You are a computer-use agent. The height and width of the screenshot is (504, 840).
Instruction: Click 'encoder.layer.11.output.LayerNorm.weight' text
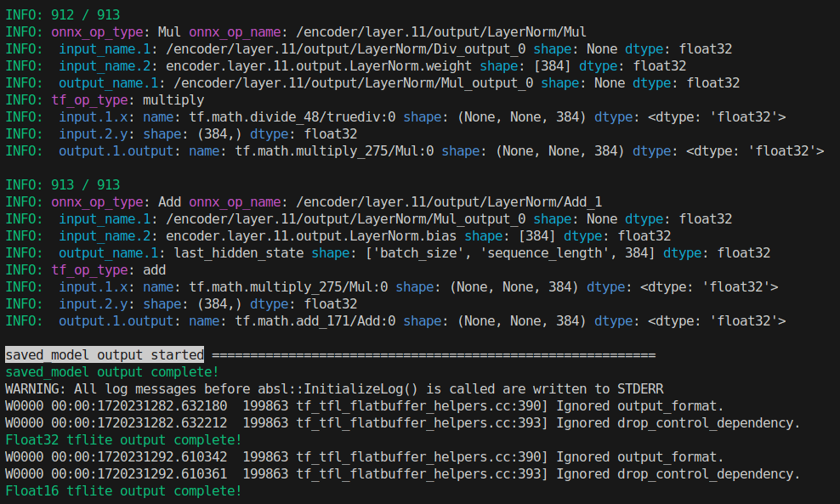[319, 66]
